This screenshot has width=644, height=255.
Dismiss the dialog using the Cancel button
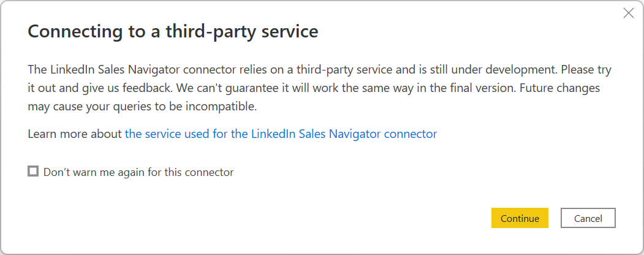pos(588,218)
